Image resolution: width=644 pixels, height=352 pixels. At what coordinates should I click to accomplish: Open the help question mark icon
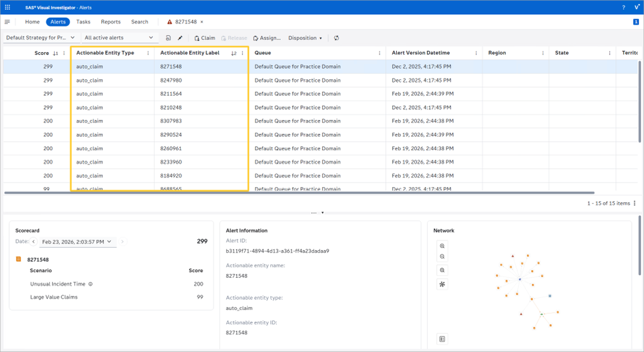pyautogui.click(x=623, y=7)
